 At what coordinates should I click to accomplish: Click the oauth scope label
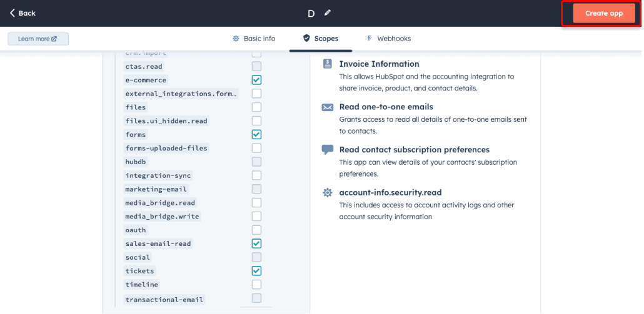[136, 230]
